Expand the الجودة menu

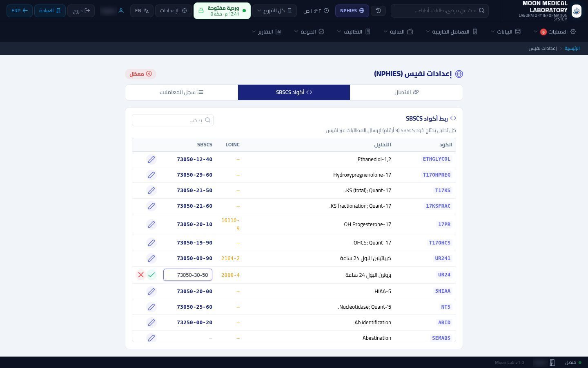click(x=309, y=31)
